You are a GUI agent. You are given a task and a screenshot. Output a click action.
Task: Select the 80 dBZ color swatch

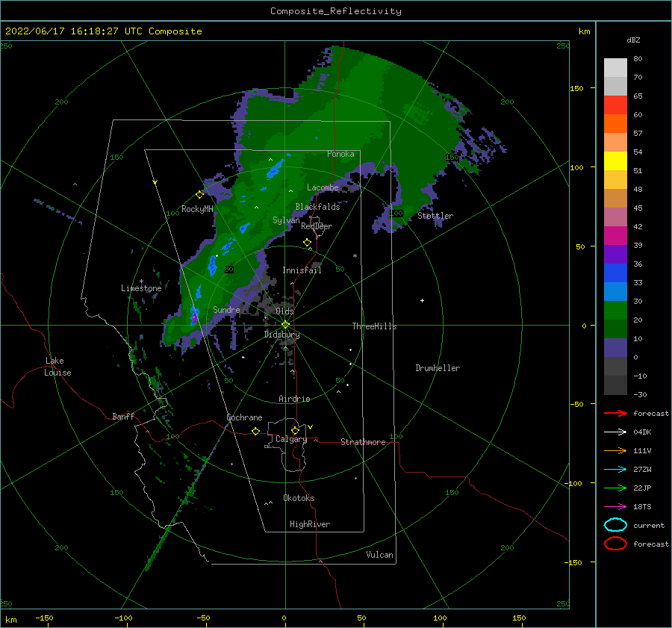click(x=615, y=67)
